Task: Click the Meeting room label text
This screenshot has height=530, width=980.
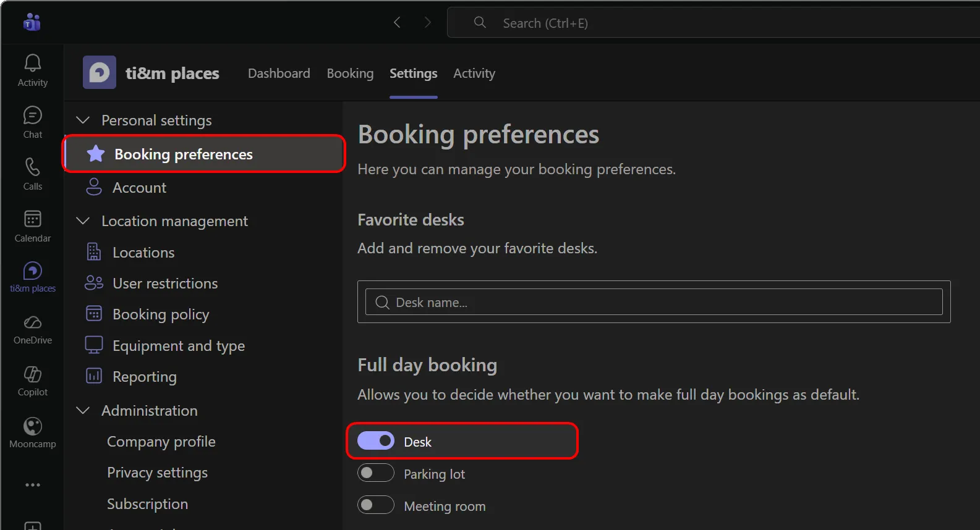Action: [445, 506]
